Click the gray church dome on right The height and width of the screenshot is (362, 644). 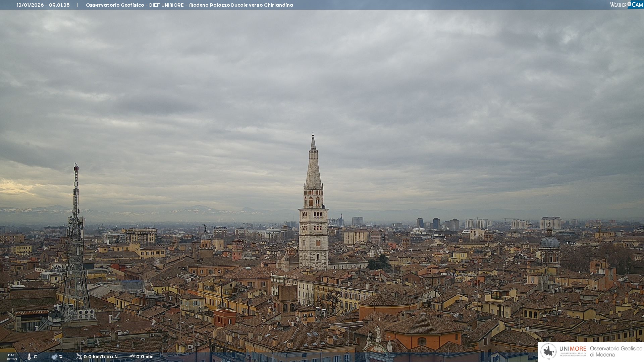point(549,241)
